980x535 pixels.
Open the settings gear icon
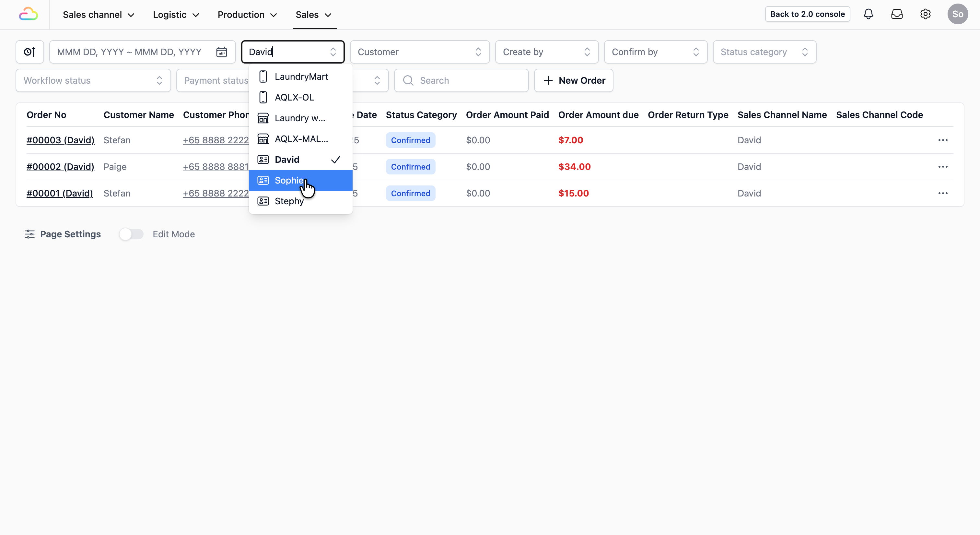[x=925, y=14]
